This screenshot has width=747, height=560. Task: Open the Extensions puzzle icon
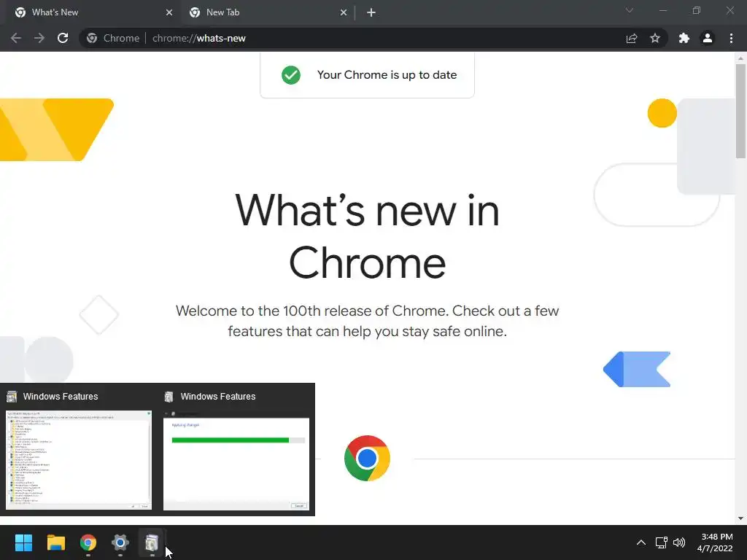point(684,38)
